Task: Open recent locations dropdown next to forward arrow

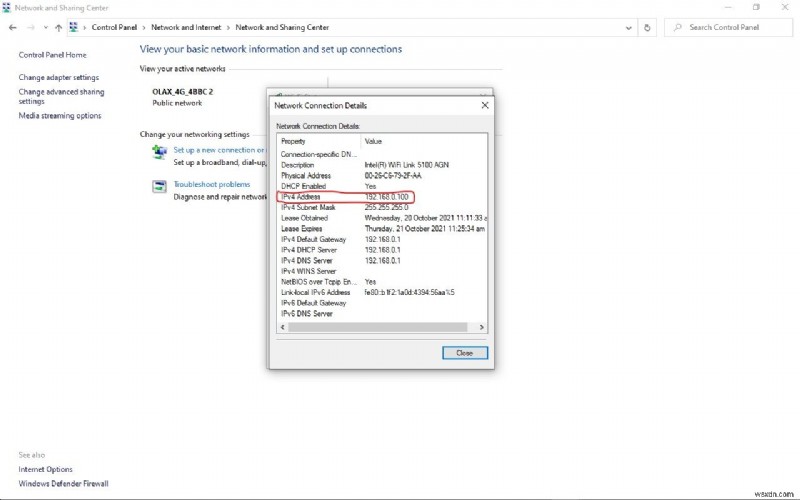Action: click(x=45, y=28)
